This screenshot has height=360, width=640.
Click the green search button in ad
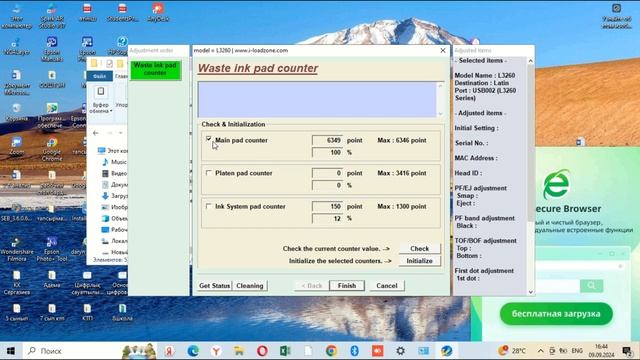(591, 286)
